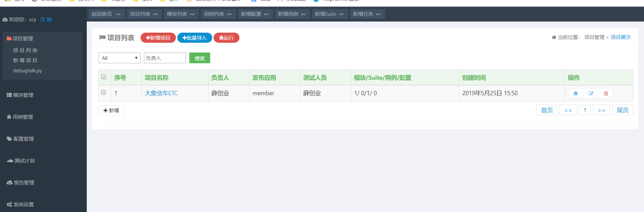Click the 项目管理 breadcrumb text
Screen dimensions: 644x212
(594, 37)
